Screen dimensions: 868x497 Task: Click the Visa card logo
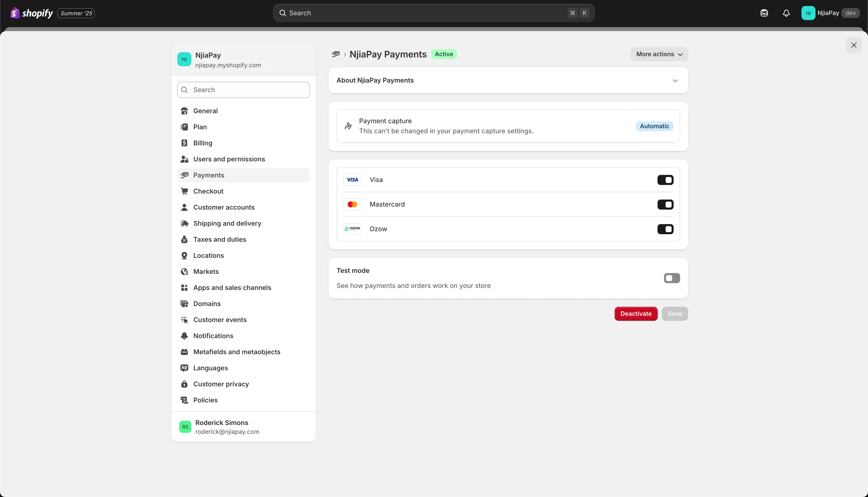click(352, 180)
